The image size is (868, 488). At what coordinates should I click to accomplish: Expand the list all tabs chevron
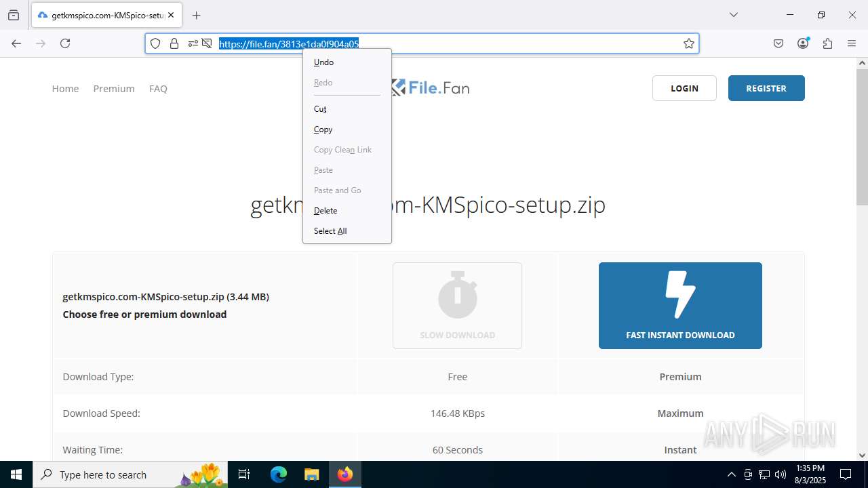733,15
